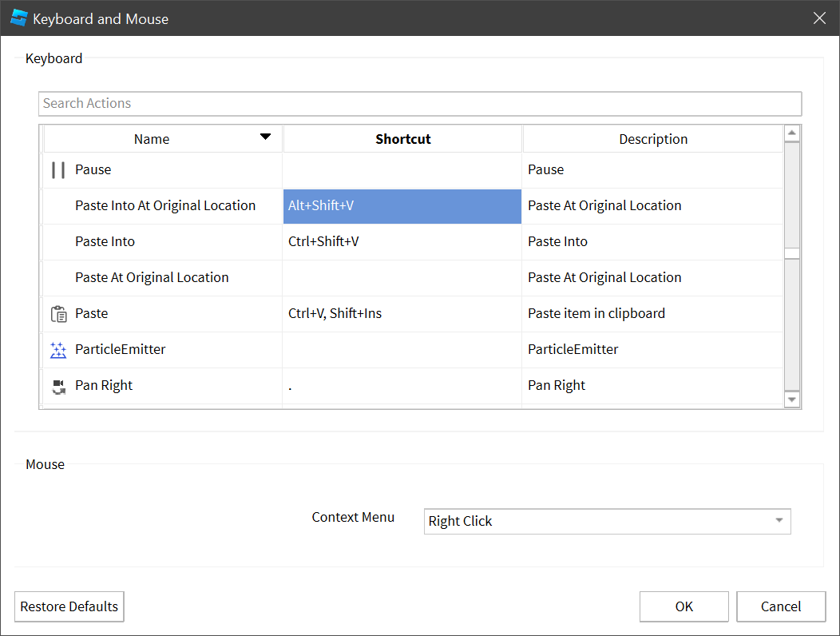Screen dimensions: 840x636
Task: Confirm changes with the OK button
Action: click(683, 606)
